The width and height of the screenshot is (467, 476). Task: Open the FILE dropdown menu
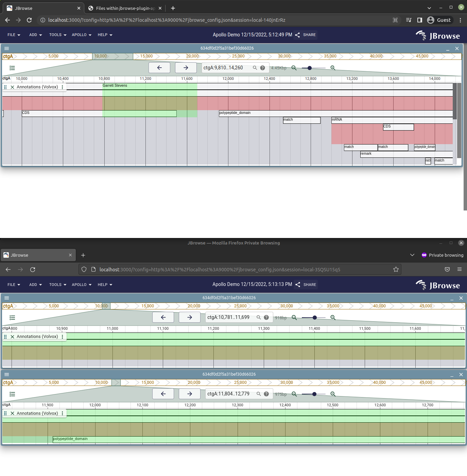point(13,35)
